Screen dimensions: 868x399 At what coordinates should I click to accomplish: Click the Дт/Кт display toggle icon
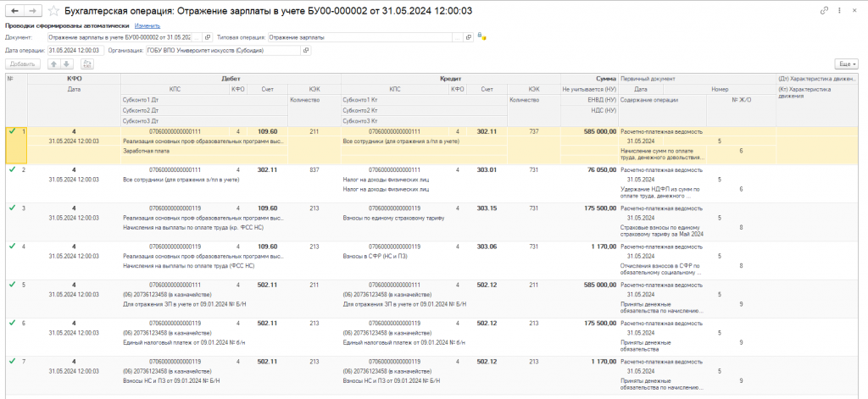pyautogui.click(x=87, y=64)
